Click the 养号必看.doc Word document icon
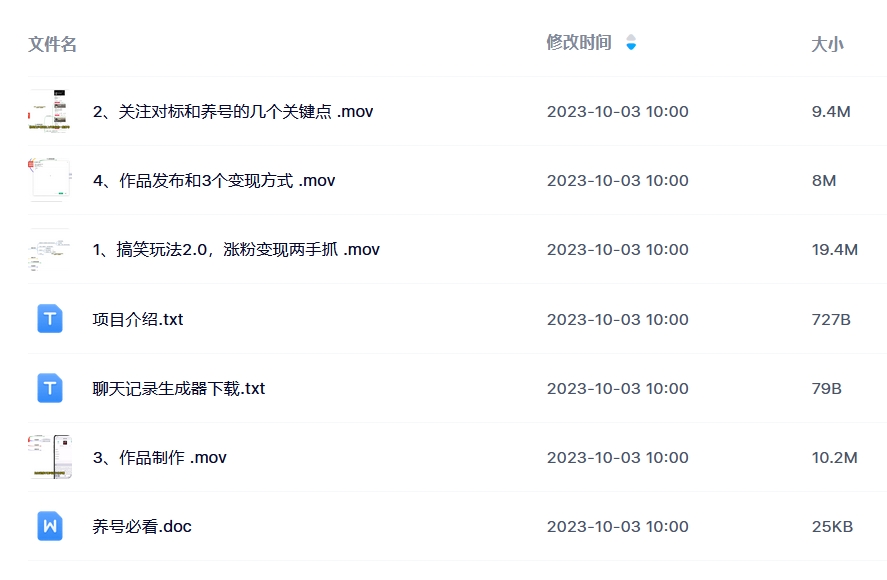 (50, 526)
